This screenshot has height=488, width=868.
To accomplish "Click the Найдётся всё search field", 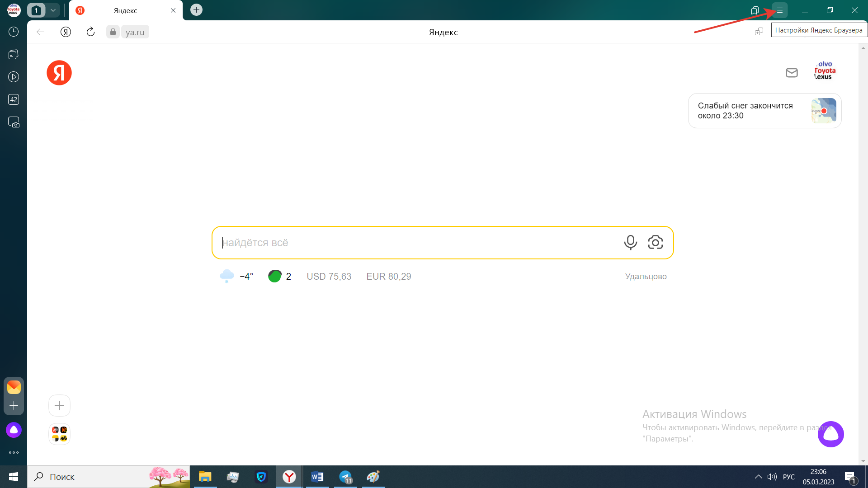I will tap(416, 243).
